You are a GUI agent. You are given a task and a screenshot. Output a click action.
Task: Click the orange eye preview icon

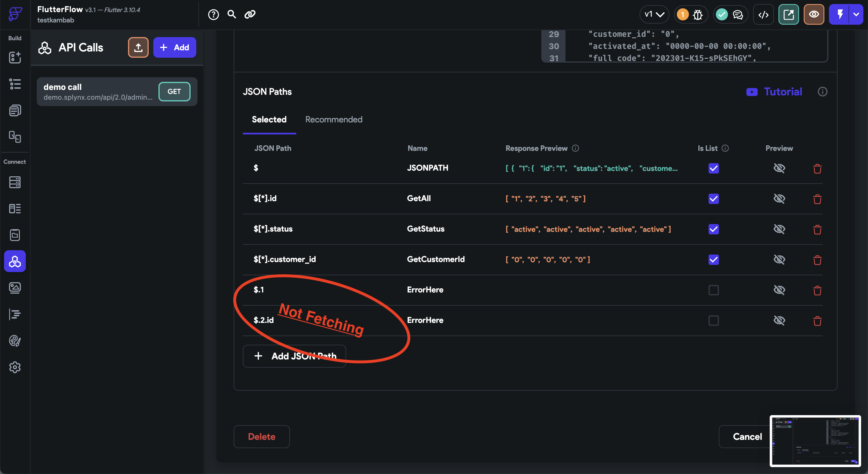814,14
